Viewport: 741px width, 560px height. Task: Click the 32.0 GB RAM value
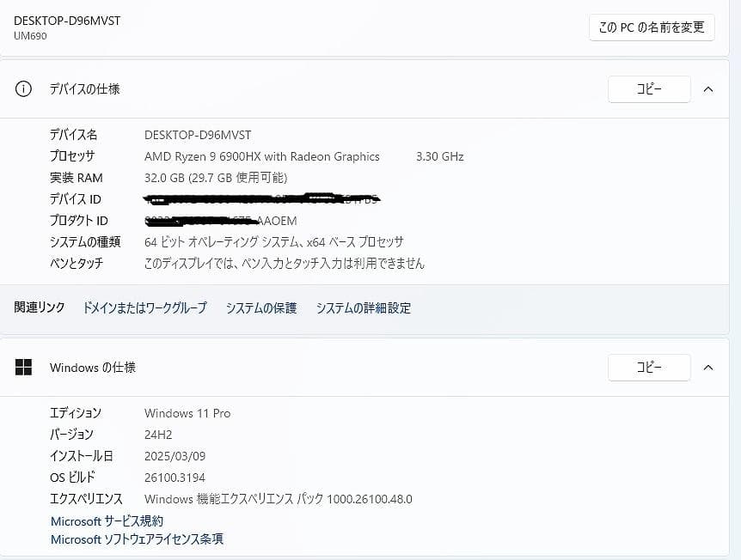tap(216, 178)
